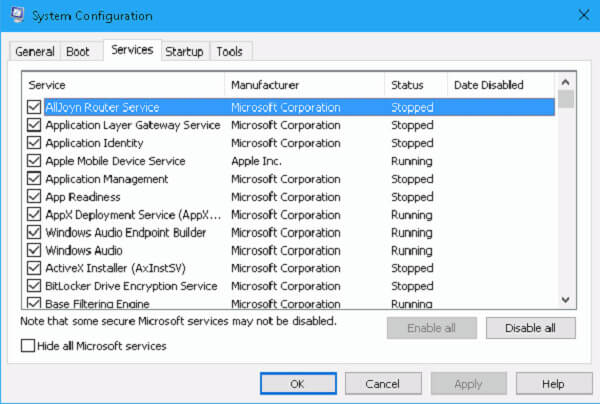Uncheck App Readiness checkbox
This screenshot has height=404, width=600.
[34, 197]
